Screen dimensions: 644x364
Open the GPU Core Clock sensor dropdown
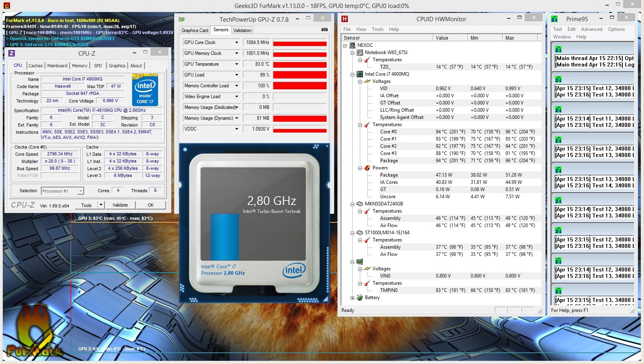point(237,42)
